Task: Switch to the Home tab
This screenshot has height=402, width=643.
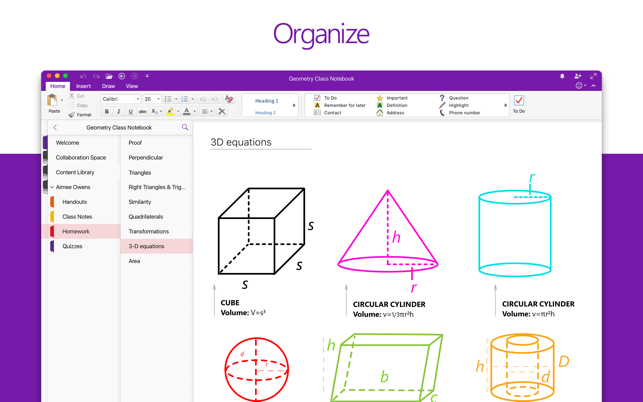Action: coord(57,86)
